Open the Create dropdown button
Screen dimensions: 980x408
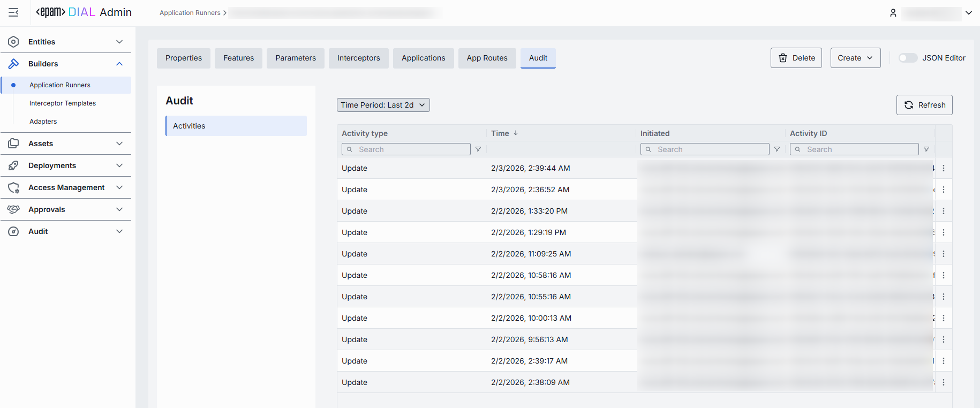[x=855, y=58]
